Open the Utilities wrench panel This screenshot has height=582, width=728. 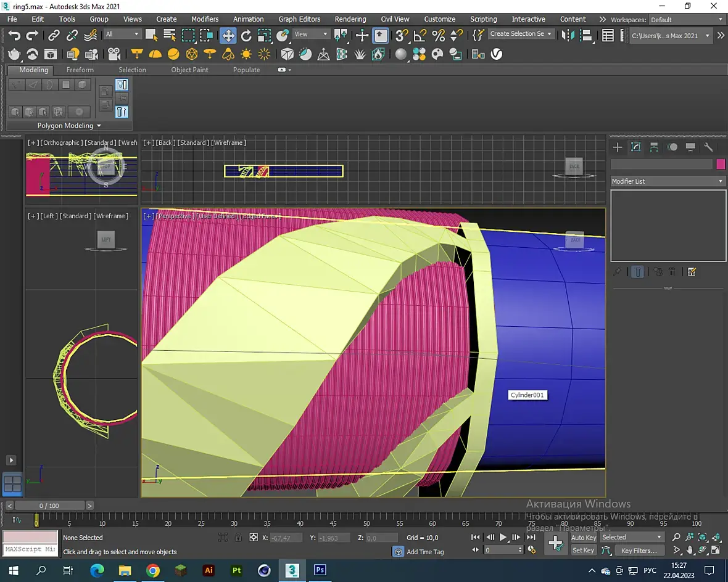tap(708, 147)
